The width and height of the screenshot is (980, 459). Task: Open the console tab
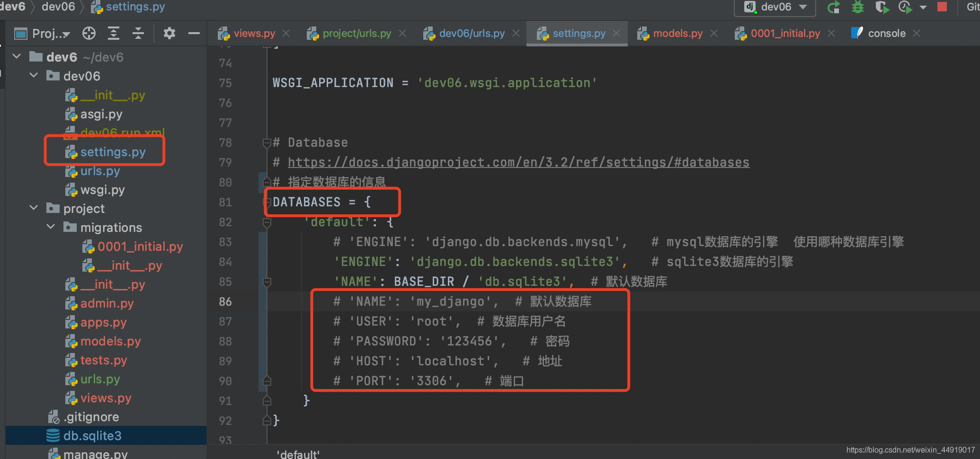coord(887,33)
